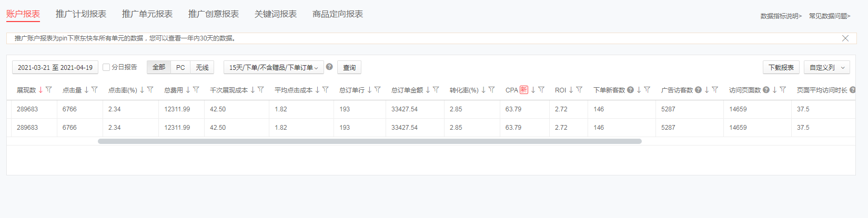Sort by 广告访客数 using its arrow
Viewport: 868px width, 218px height.
coord(706,90)
